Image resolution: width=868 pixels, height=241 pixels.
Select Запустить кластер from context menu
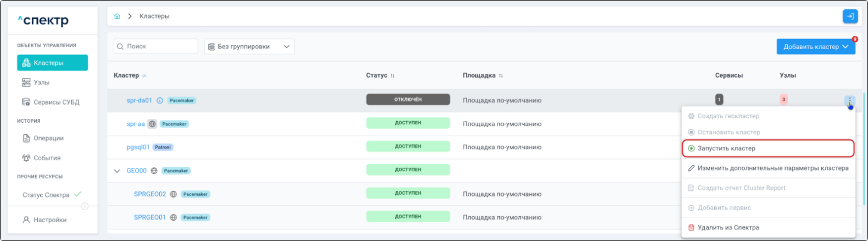pyautogui.click(x=726, y=148)
